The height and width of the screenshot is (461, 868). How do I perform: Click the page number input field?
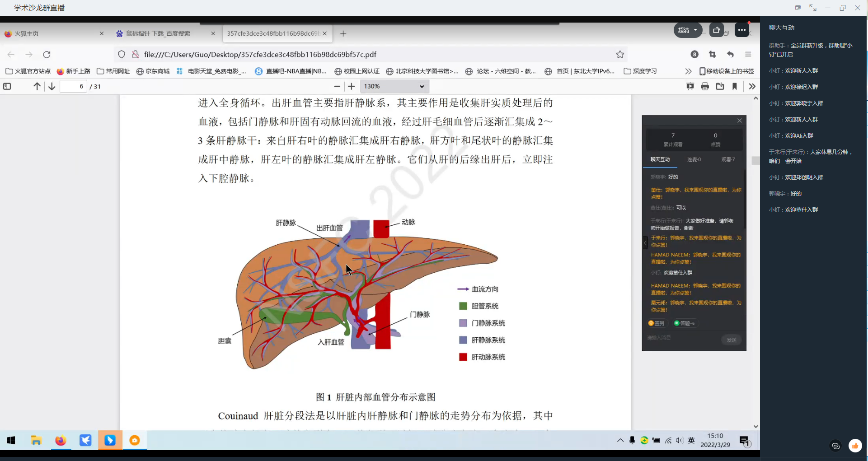pyautogui.click(x=74, y=86)
